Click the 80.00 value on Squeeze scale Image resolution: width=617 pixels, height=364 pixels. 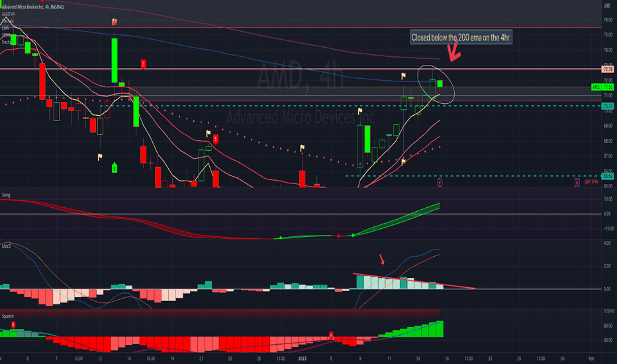point(608,326)
